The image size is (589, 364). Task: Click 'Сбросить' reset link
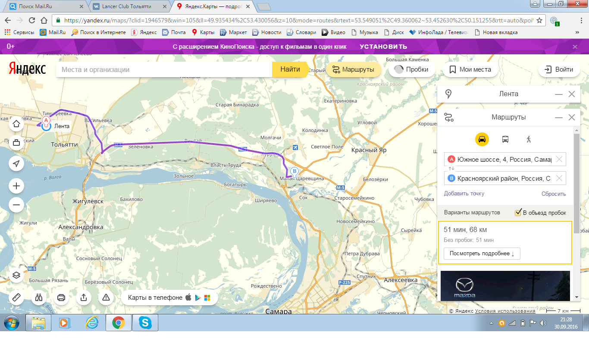coord(554,194)
